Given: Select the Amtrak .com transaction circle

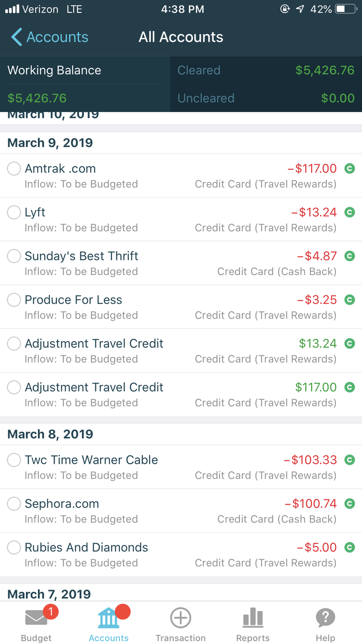Looking at the screenshot, I should tap(14, 169).
